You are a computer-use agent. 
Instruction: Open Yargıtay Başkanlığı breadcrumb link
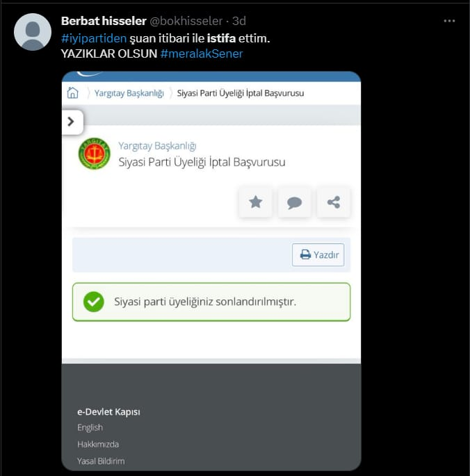(129, 93)
